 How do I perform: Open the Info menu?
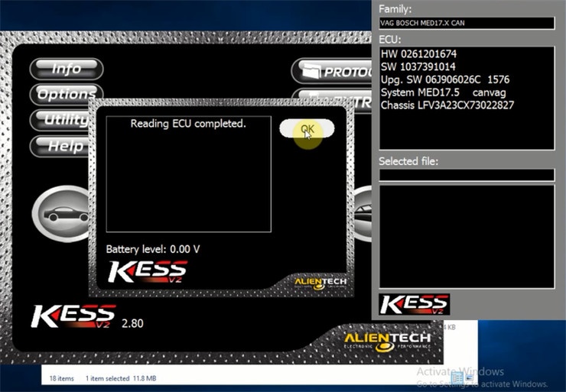coord(66,69)
